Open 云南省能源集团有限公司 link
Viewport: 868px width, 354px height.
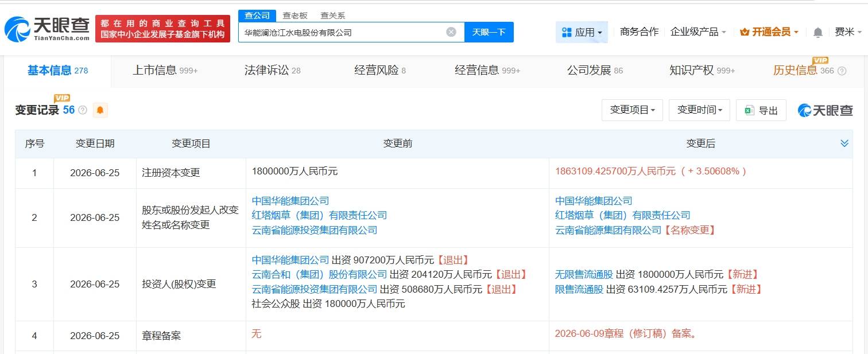[x=609, y=231]
